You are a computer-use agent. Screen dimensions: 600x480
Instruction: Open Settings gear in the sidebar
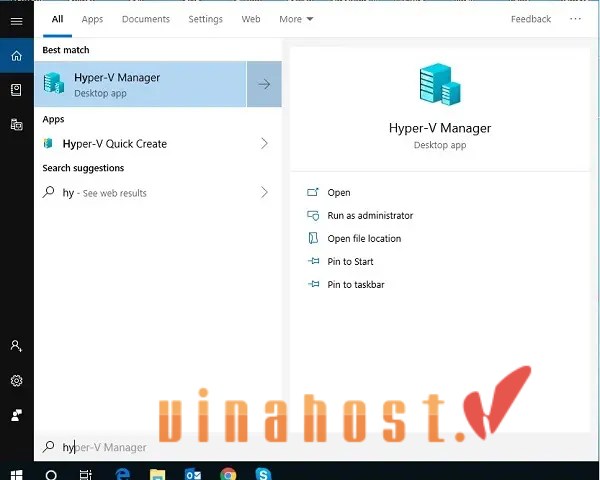click(16, 380)
